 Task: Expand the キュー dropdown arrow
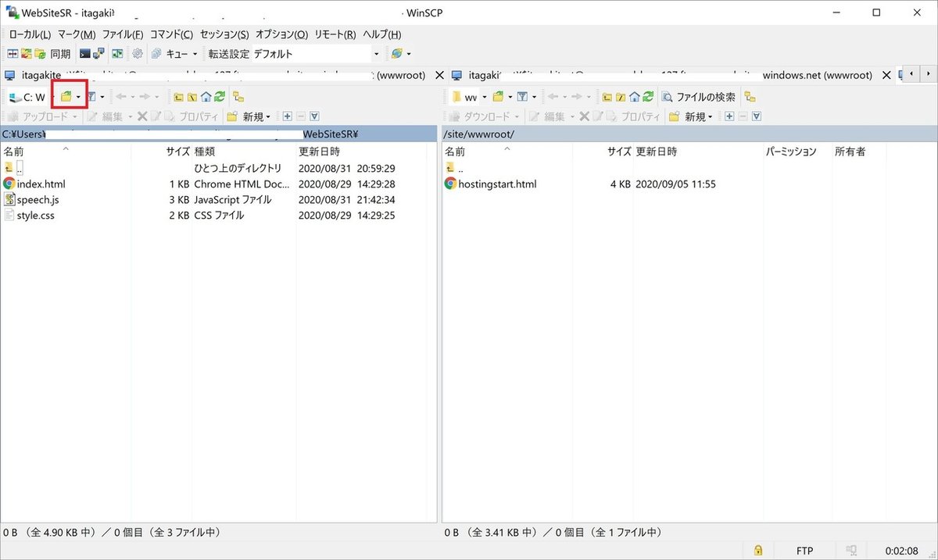pos(195,54)
